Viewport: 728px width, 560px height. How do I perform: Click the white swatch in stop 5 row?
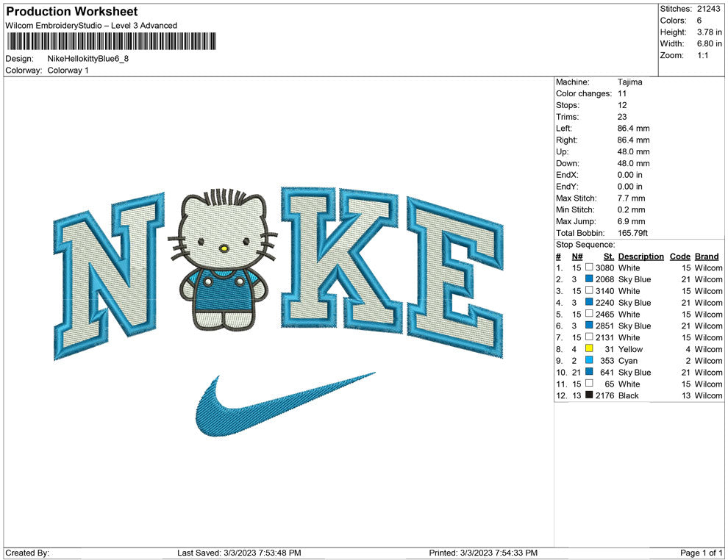pos(589,313)
